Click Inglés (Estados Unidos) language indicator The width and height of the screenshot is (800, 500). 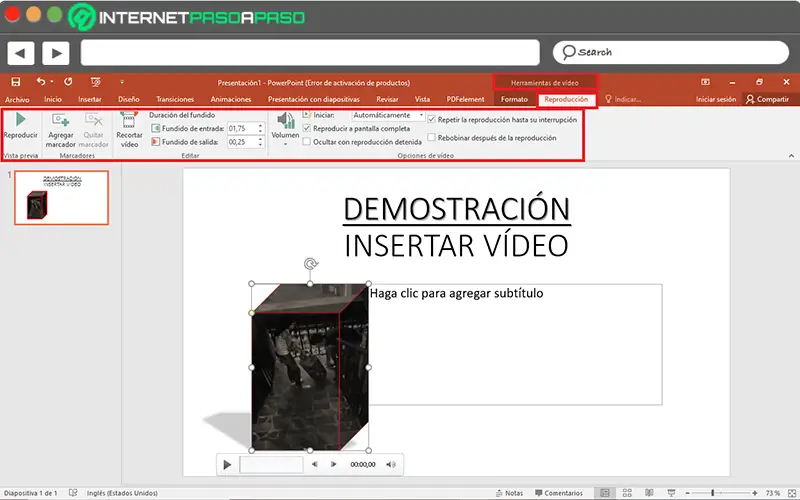point(122,493)
